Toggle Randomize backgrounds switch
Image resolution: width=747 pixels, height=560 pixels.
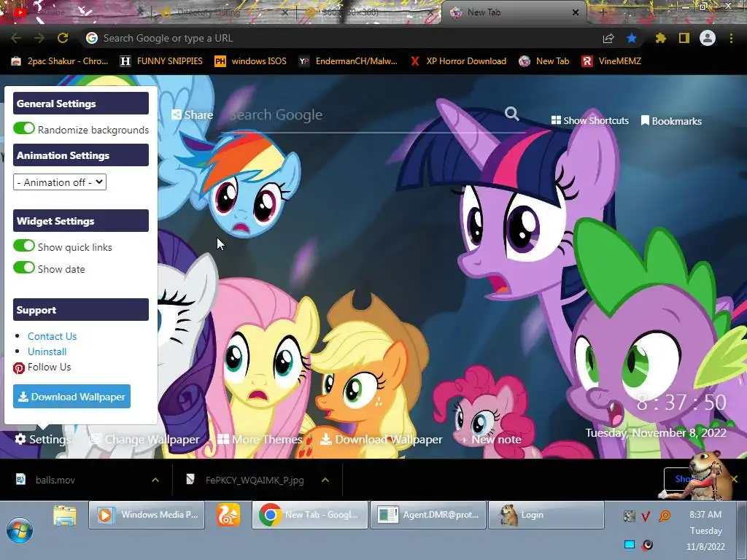[24, 128]
